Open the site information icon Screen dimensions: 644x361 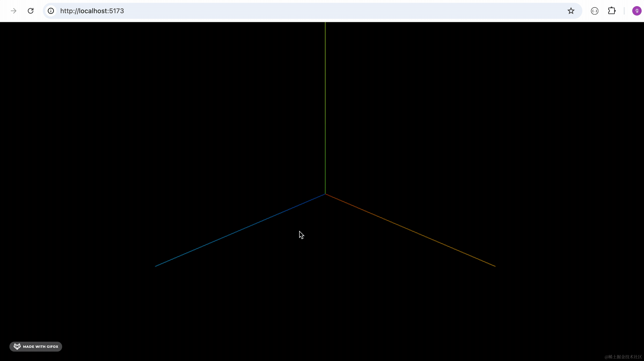51,11
